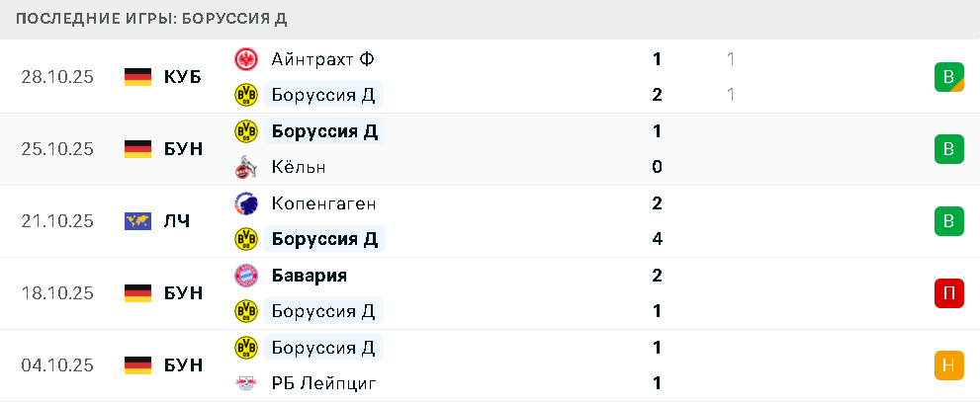
Task: Open the Копенгаген team link
Action: (x=323, y=203)
